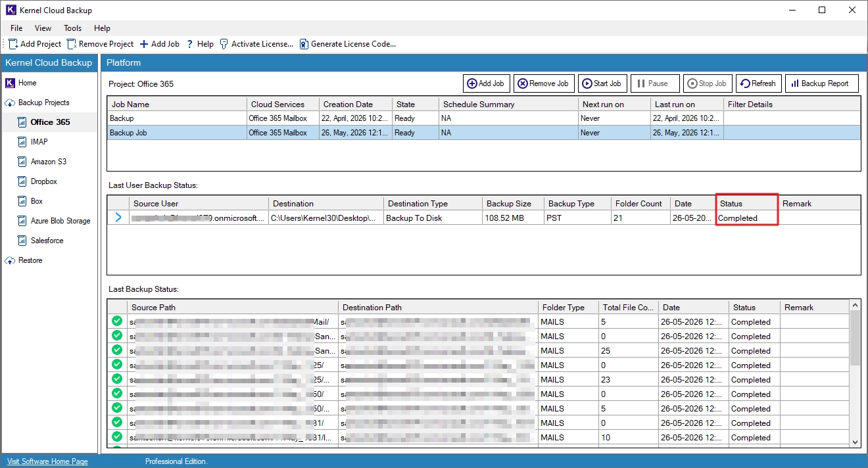Click the Azure Blob Storage icon
The width and height of the screenshot is (868, 468).
point(22,221)
